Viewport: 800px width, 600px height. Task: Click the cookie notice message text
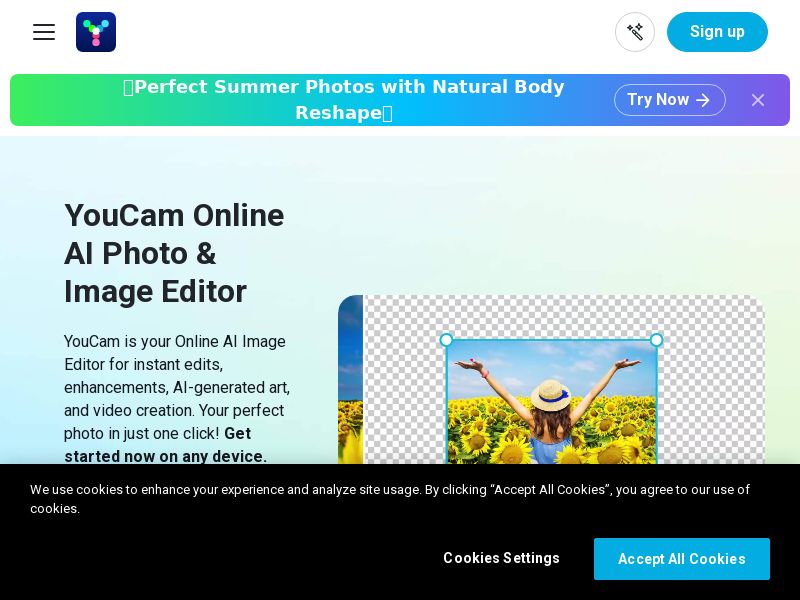pos(390,499)
